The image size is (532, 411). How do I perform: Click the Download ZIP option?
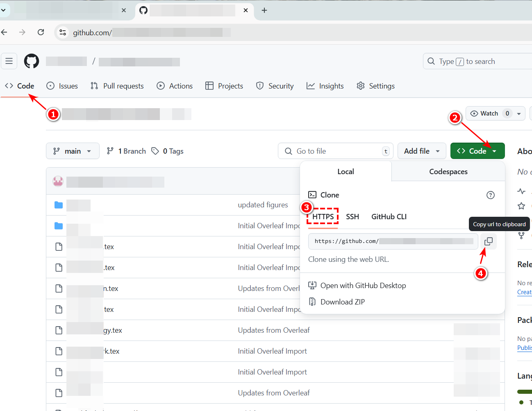point(342,302)
